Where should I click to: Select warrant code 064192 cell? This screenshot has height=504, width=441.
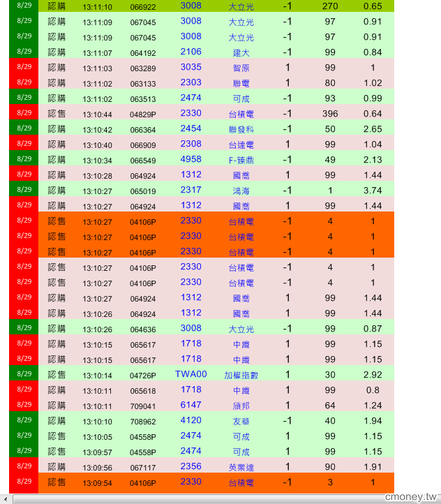coord(143,53)
